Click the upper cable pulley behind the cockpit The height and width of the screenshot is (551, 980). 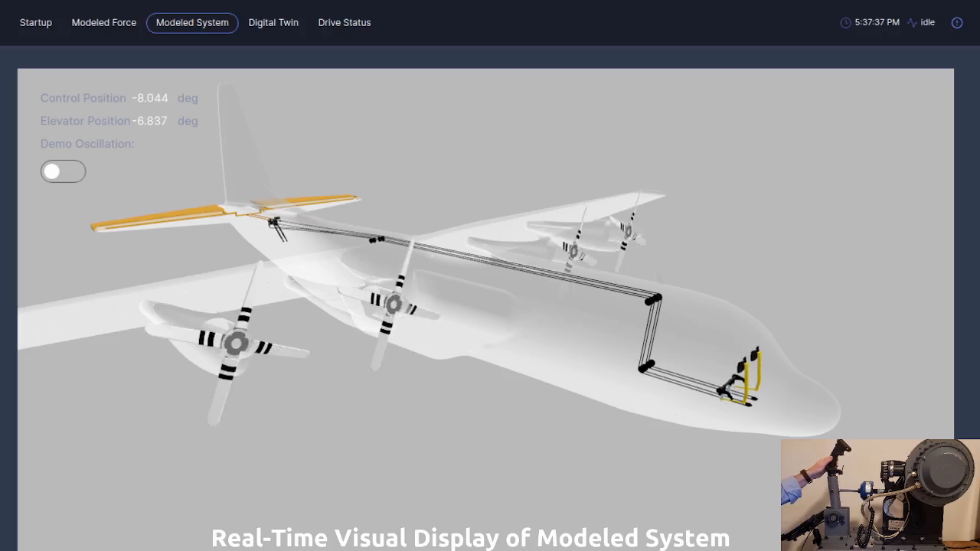click(x=653, y=299)
